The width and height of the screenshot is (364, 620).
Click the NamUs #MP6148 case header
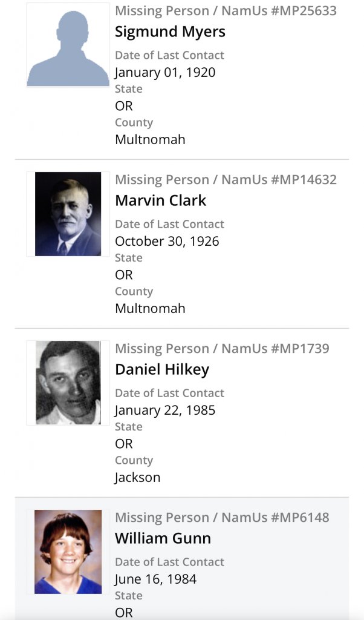tap(222, 518)
